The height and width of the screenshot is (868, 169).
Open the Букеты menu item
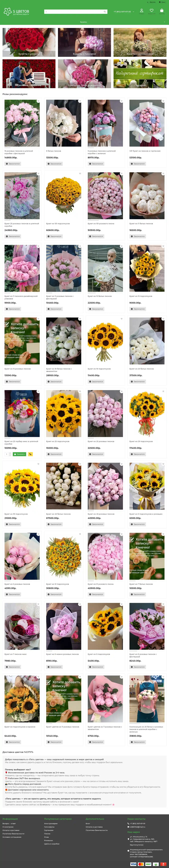pyautogui.click(x=83, y=22)
